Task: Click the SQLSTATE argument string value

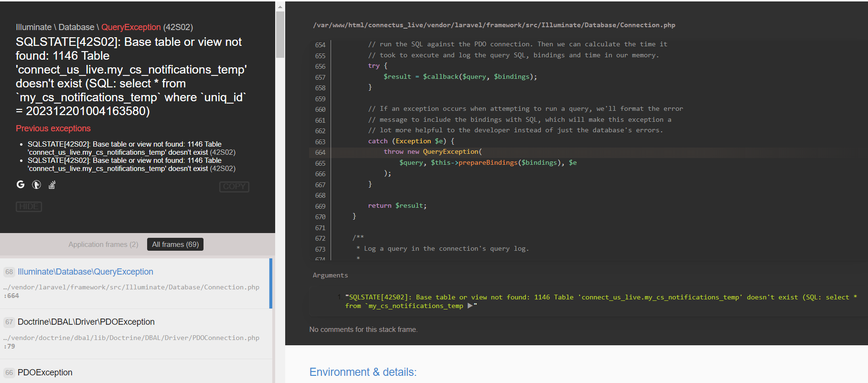Action: 601,301
